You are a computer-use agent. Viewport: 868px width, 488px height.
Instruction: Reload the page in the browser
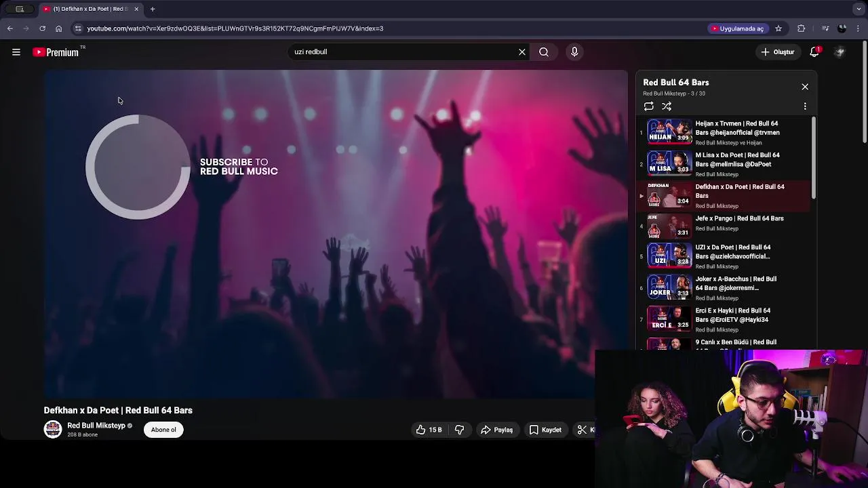tap(42, 28)
